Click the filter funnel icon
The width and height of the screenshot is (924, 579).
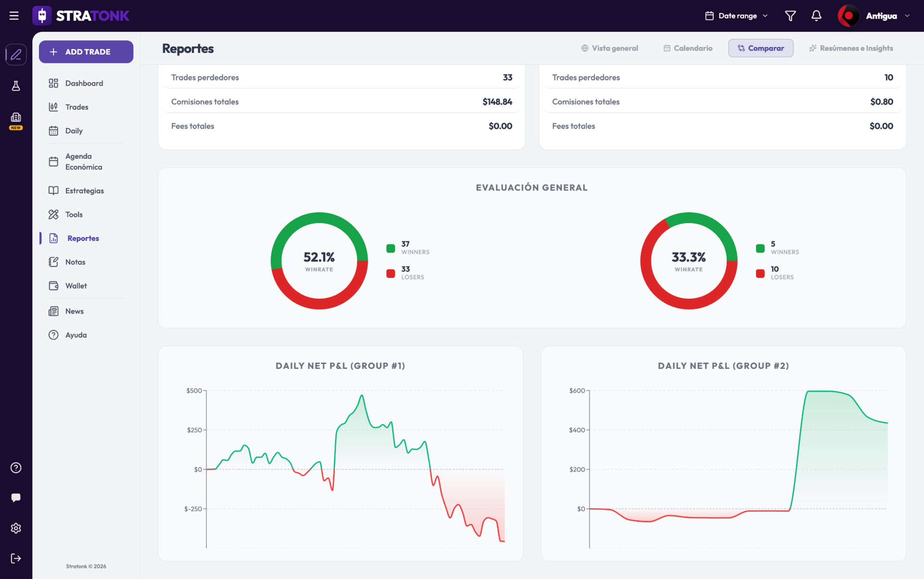(x=790, y=16)
